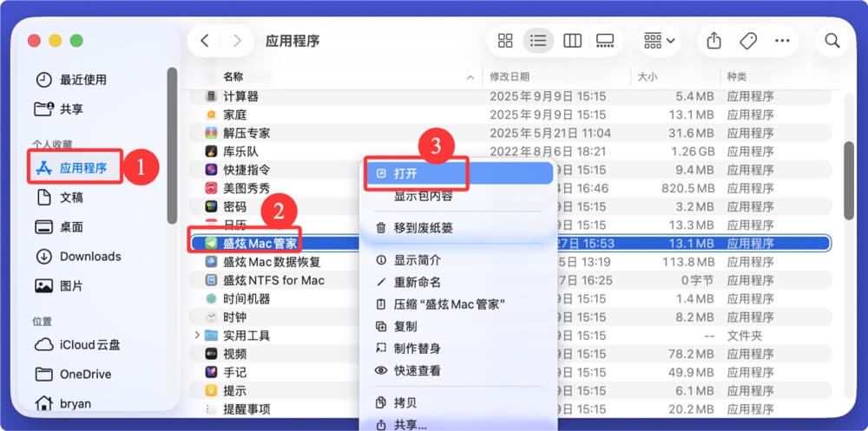
Task: Click the Tags toolbar icon
Action: pos(748,41)
